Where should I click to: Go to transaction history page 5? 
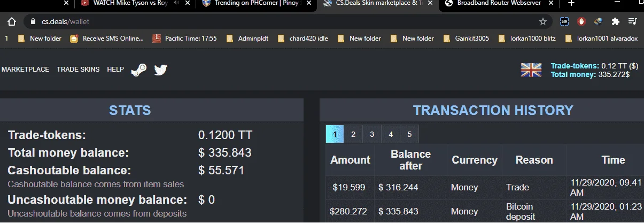[x=409, y=134]
